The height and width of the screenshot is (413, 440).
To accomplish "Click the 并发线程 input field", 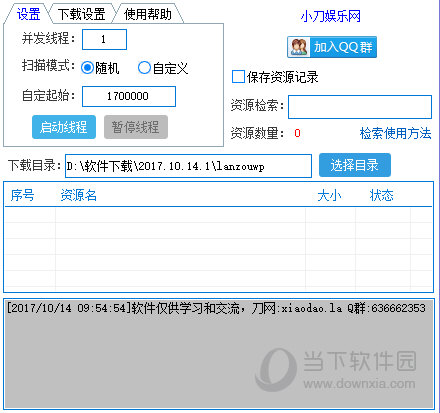I will 104,39.
